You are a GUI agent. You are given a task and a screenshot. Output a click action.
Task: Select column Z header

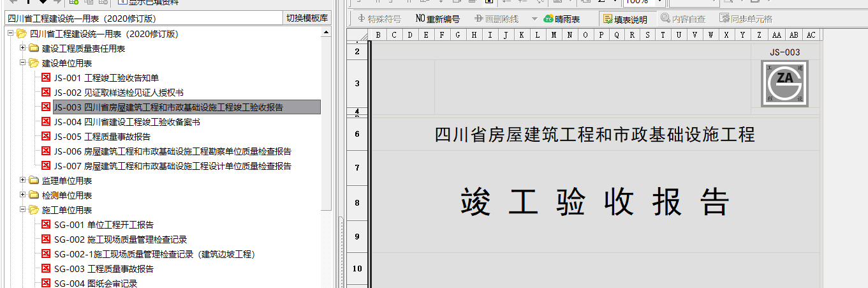tap(760, 35)
